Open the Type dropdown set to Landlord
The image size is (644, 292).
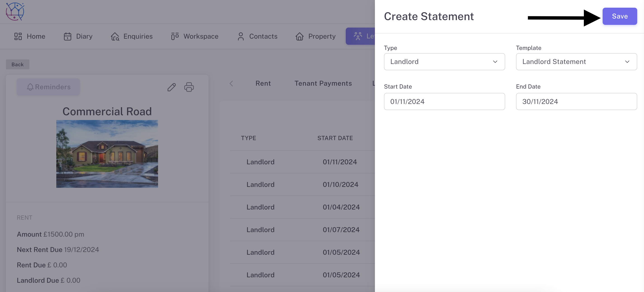pyautogui.click(x=444, y=62)
